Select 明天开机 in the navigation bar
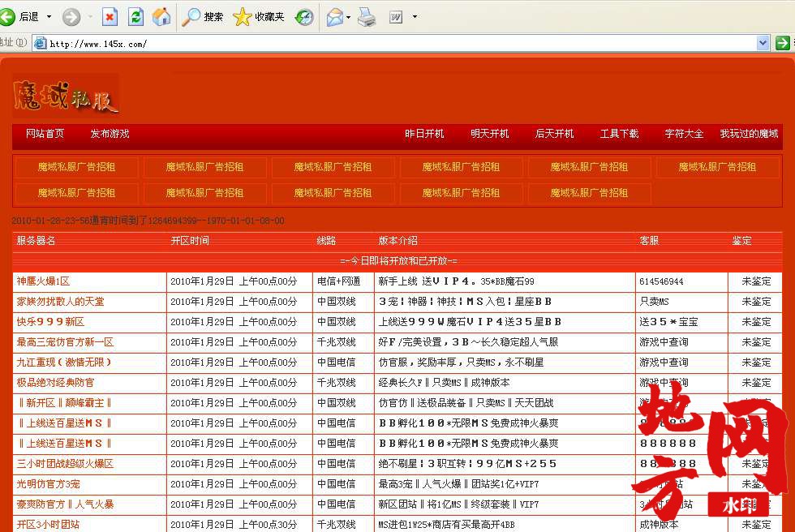The image size is (795, 532). pos(490,134)
